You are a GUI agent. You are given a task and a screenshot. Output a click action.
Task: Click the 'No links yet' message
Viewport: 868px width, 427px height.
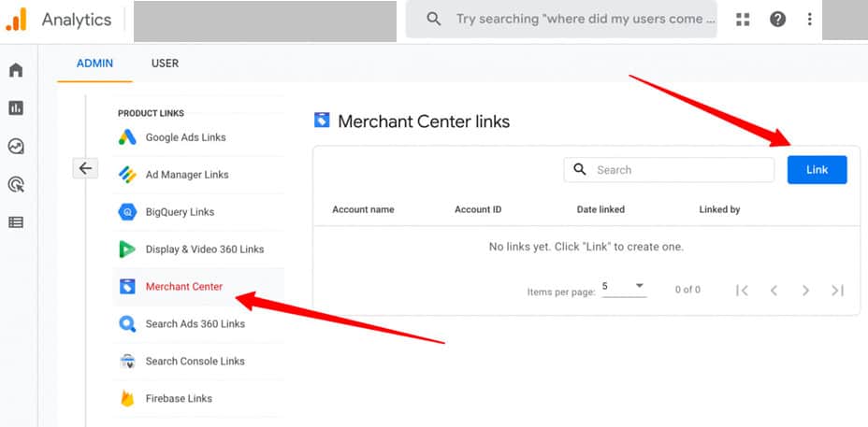coord(586,247)
